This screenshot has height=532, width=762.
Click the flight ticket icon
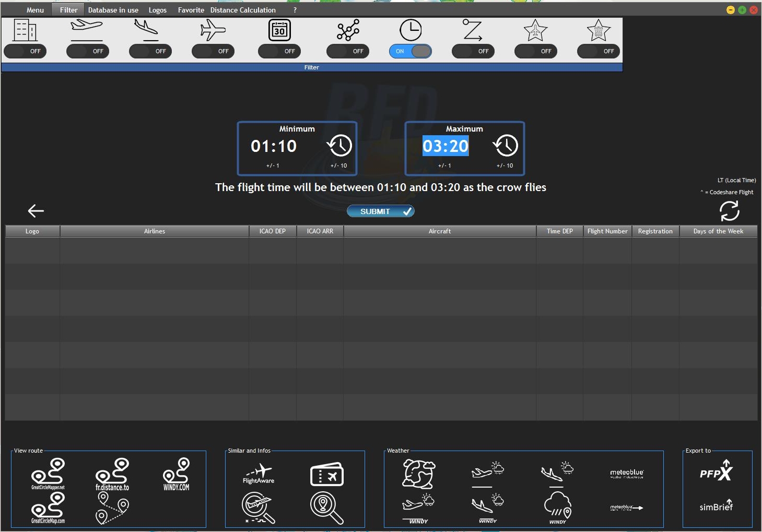(x=327, y=474)
